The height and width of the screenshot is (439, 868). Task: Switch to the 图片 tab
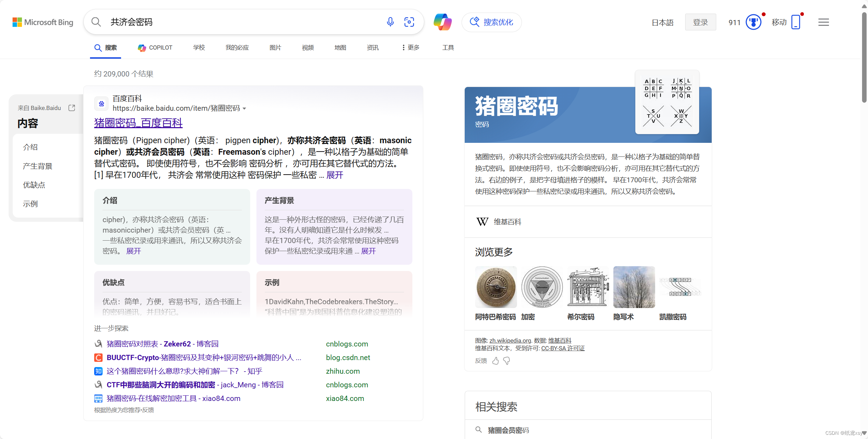click(x=275, y=47)
